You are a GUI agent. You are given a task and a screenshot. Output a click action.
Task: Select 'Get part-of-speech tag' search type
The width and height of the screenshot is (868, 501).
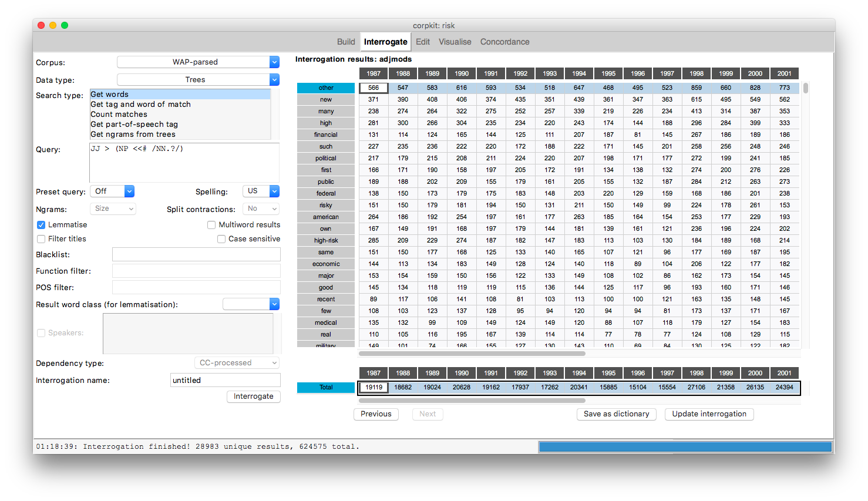180,124
